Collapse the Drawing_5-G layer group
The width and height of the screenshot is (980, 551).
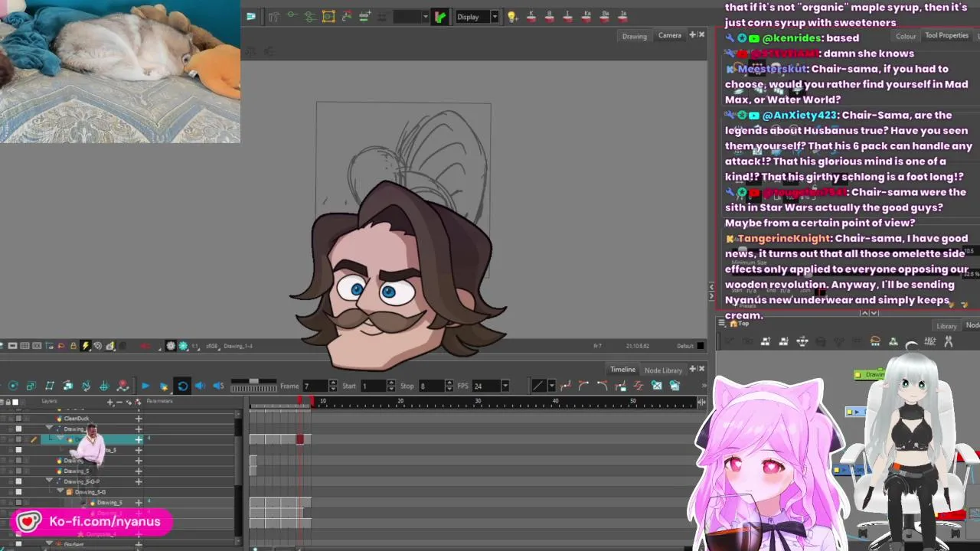60,491
